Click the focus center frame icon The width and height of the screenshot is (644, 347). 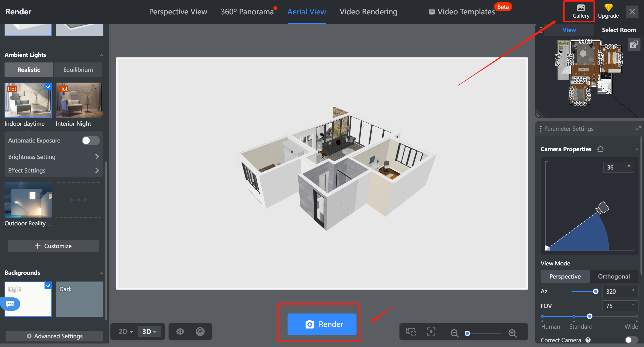click(431, 332)
